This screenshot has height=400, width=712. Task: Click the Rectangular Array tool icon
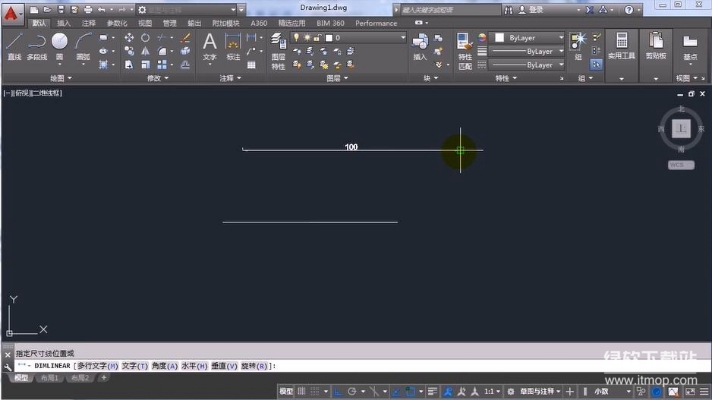tap(162, 65)
